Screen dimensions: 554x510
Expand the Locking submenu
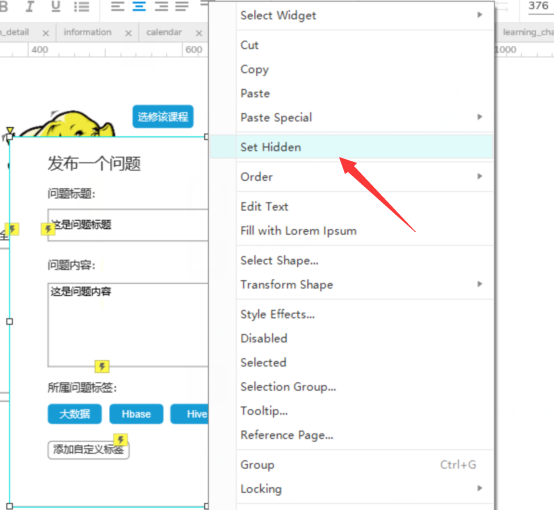479,488
